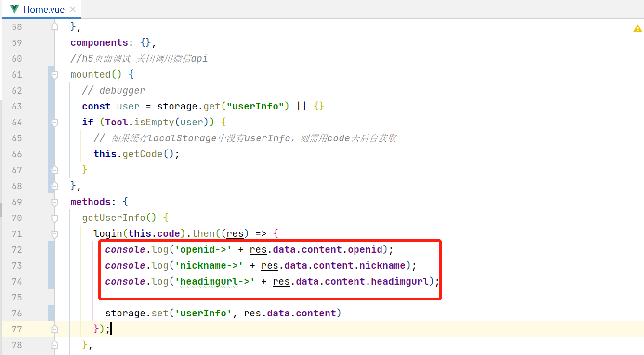Collapse the login callback block at line 71
The width and height of the screenshot is (644, 355).
click(x=54, y=234)
